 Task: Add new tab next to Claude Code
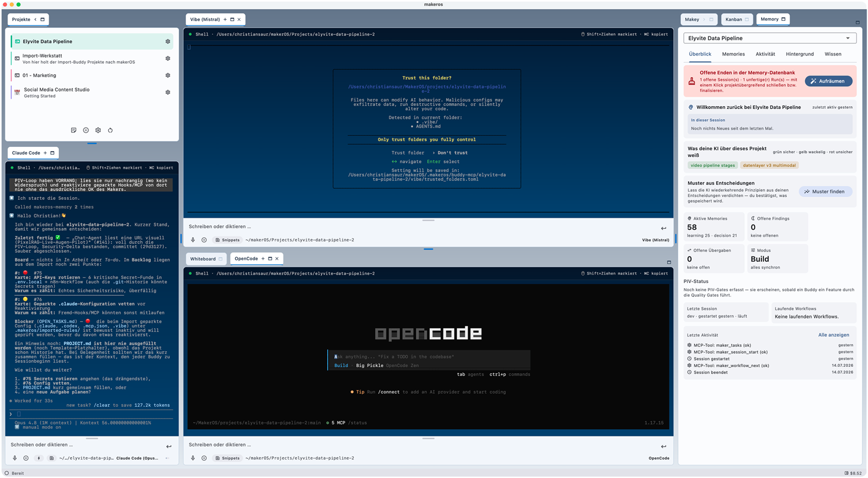[x=45, y=153]
